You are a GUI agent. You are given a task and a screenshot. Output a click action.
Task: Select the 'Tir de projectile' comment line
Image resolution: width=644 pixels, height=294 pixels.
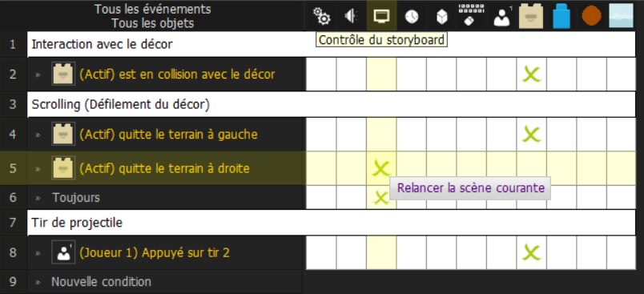point(332,223)
